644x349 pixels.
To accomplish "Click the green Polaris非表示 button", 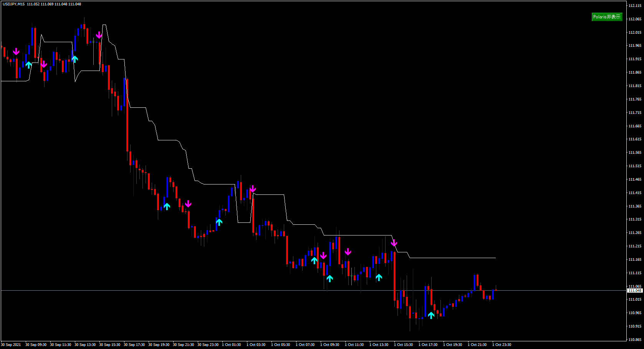I will [607, 17].
